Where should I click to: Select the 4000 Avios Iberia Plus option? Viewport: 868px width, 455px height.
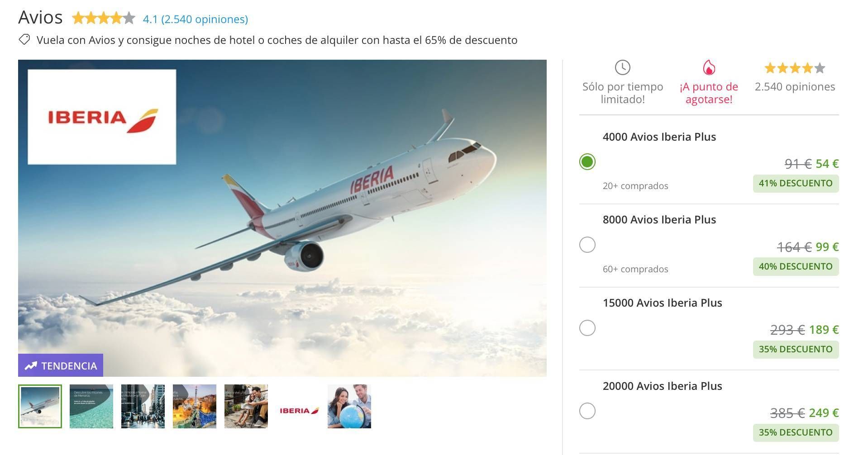587,162
